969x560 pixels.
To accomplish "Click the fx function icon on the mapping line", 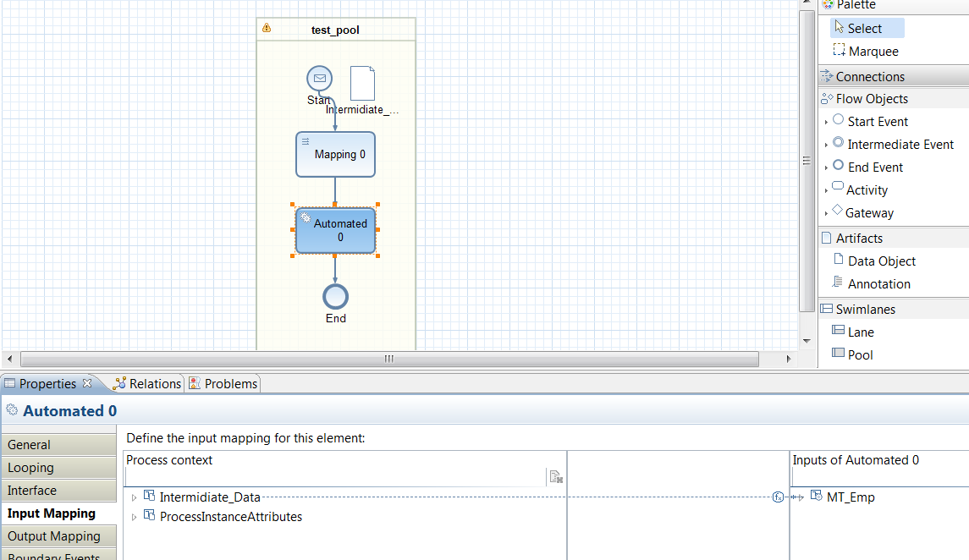I will click(778, 497).
